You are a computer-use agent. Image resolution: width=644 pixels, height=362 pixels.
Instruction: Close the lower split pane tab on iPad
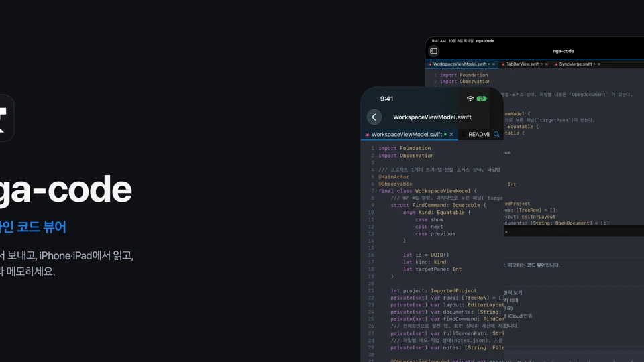click(506, 232)
